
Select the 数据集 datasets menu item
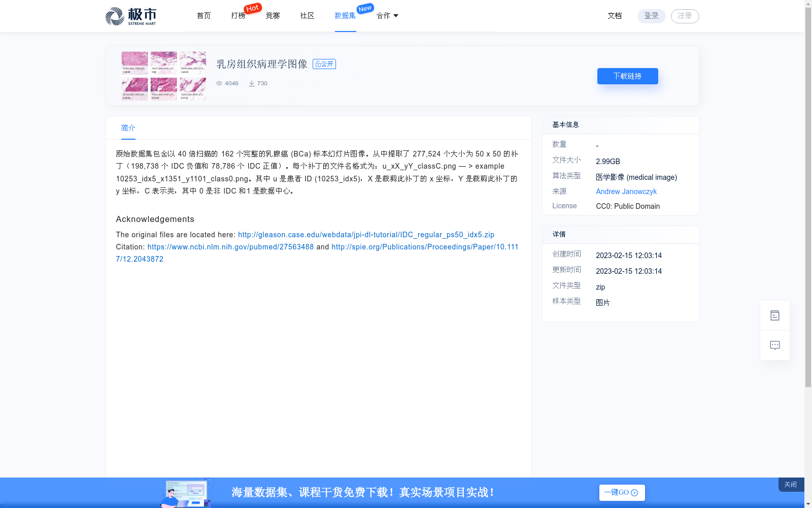(345, 16)
